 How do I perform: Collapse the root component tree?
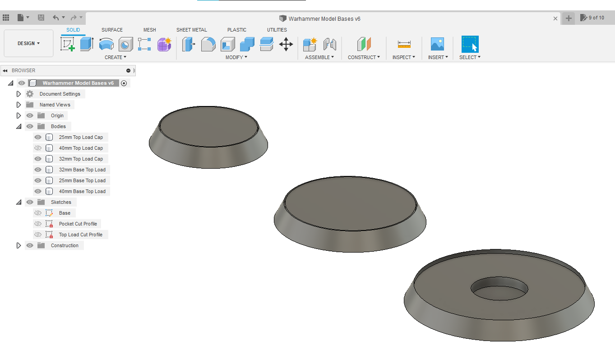coord(10,83)
